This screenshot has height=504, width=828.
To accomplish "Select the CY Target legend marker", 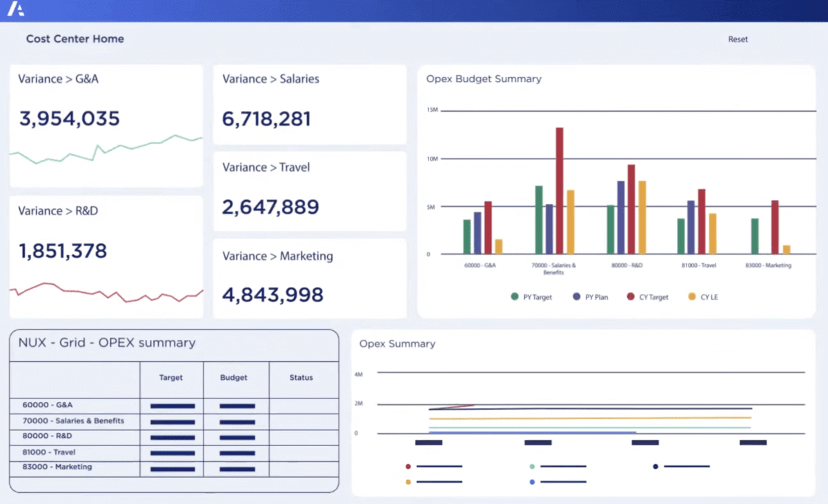I will tap(631, 296).
